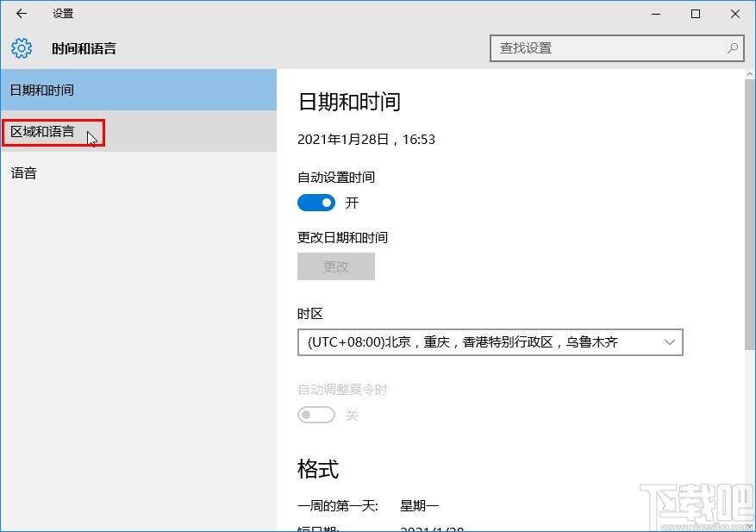Click the minimize icon in the title bar
Image resolution: width=756 pixels, height=532 pixels.
655,14
